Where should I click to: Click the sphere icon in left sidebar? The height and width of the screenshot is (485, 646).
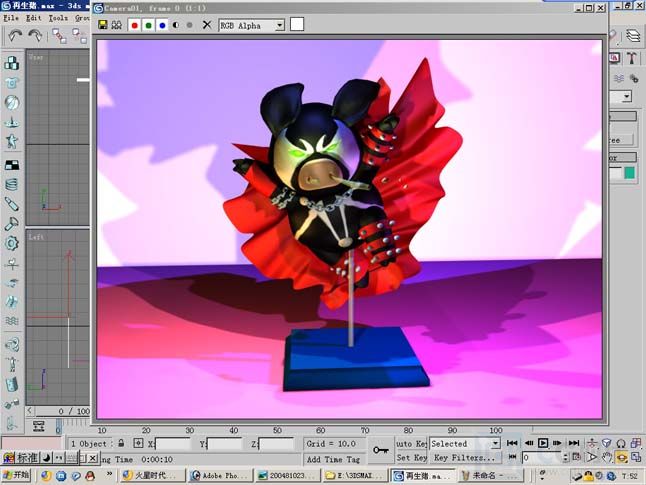(x=12, y=103)
